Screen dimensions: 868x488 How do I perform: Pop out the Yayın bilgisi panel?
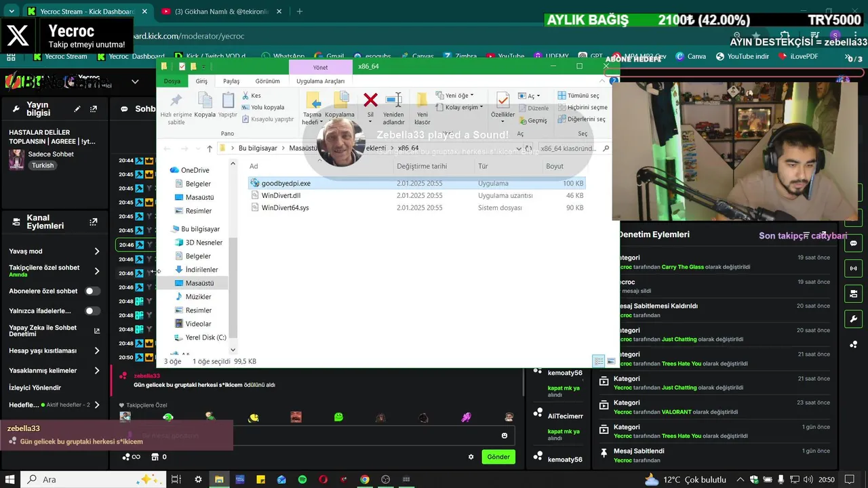(x=94, y=109)
